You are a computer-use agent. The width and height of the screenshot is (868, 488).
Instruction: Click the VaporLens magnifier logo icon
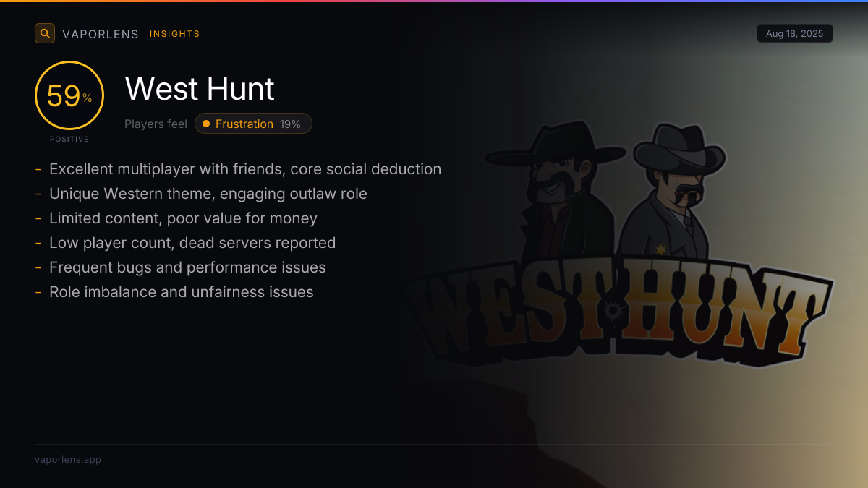(45, 33)
